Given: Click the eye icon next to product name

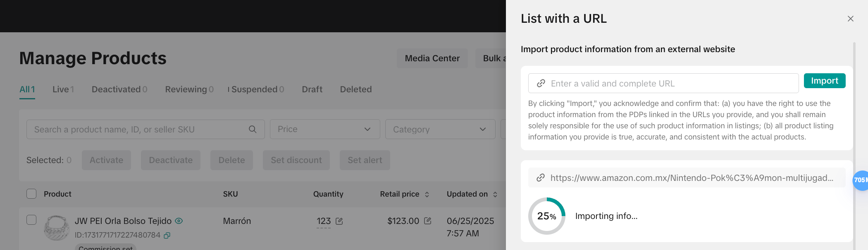Looking at the screenshot, I should 179,221.
